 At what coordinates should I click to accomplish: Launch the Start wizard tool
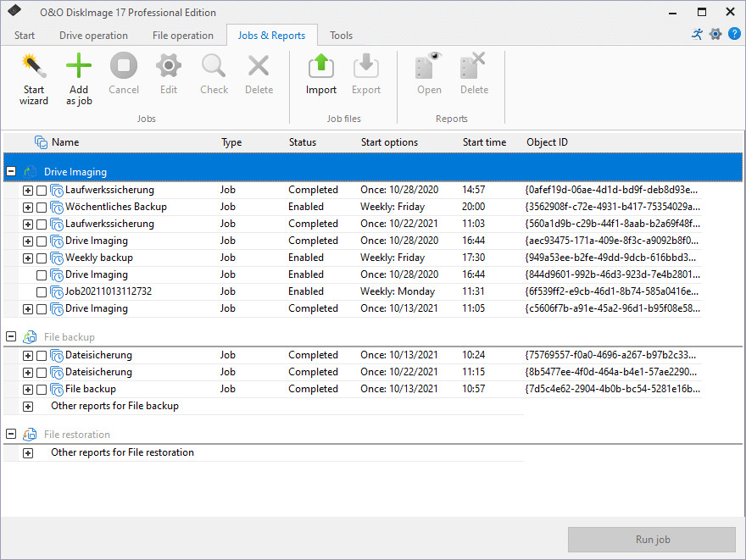34,80
